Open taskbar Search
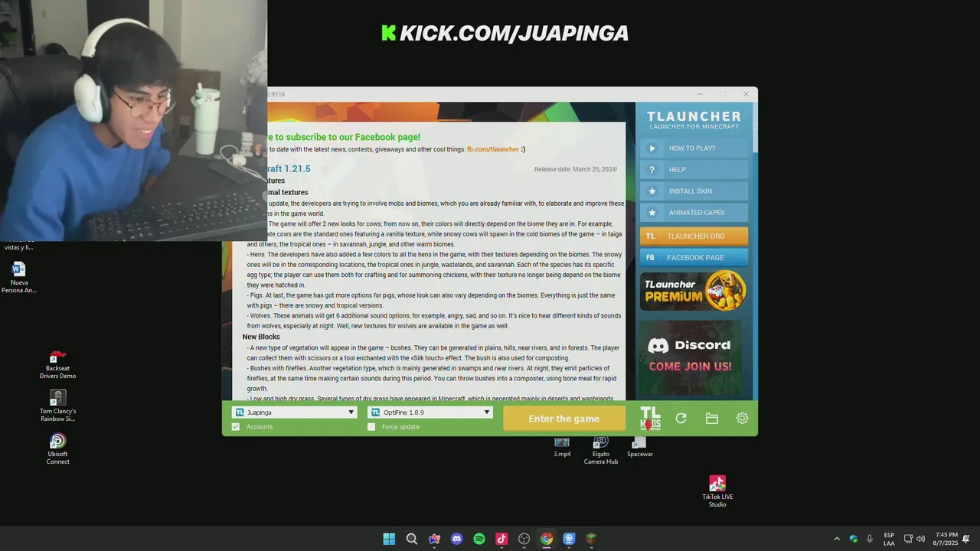This screenshot has width=980, height=551. [412, 539]
